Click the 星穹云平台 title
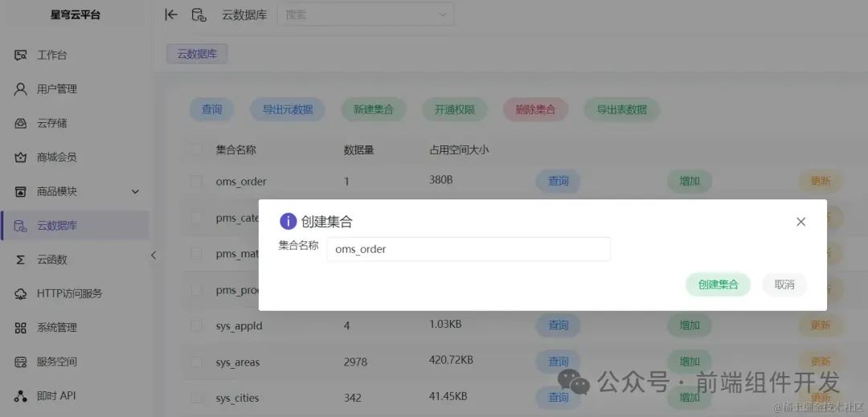The height and width of the screenshot is (417, 868). pos(76,15)
